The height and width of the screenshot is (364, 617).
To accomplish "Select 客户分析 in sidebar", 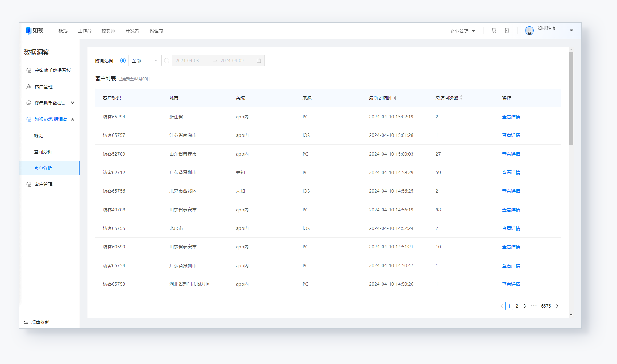I will click(x=49, y=168).
